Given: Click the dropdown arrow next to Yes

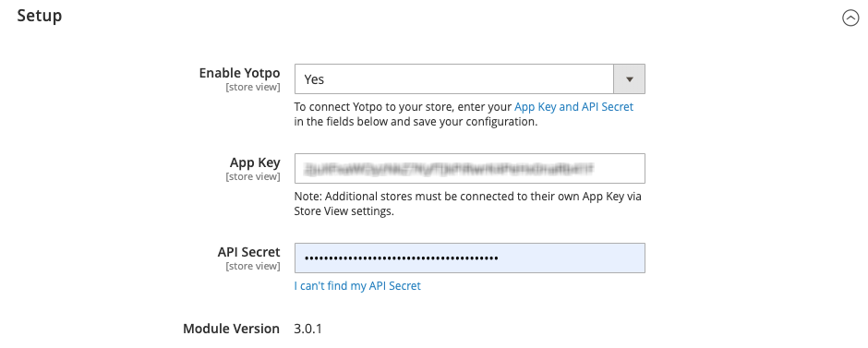Looking at the screenshot, I should coord(629,79).
